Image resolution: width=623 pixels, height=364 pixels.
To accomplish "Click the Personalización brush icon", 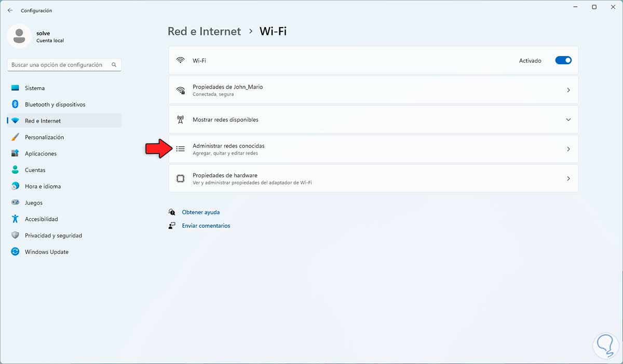I will (15, 137).
